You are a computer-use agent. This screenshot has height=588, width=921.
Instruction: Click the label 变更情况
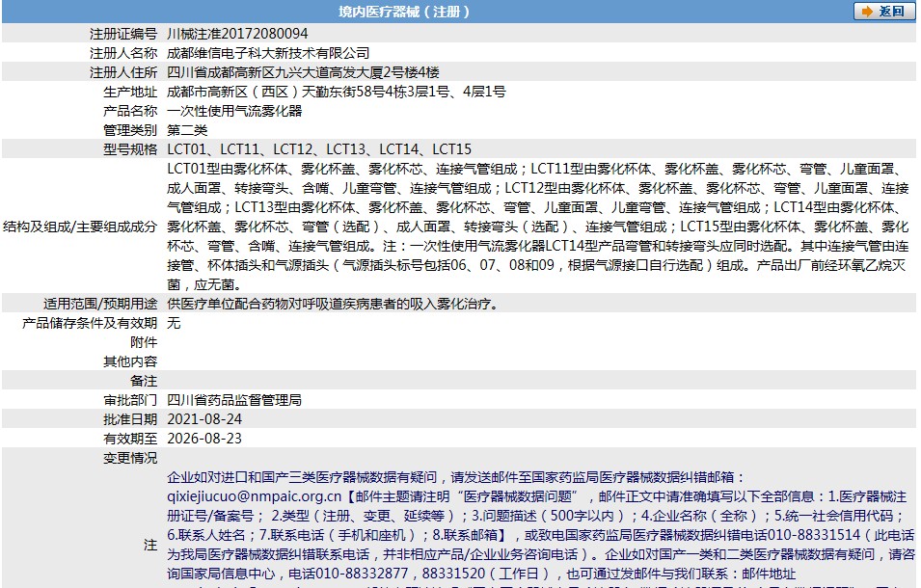point(130,458)
